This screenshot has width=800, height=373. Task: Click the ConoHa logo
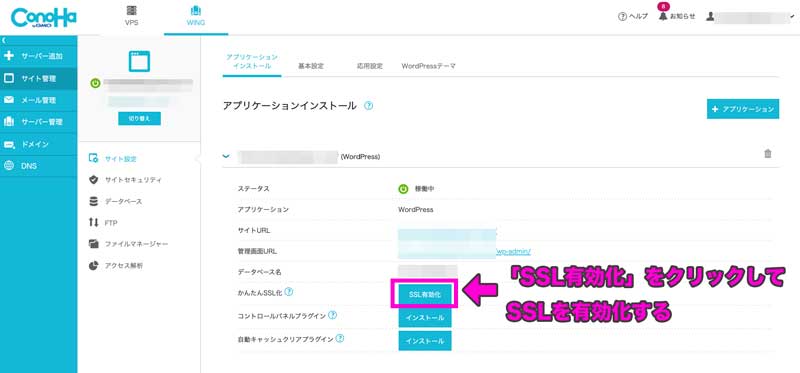pyautogui.click(x=43, y=18)
